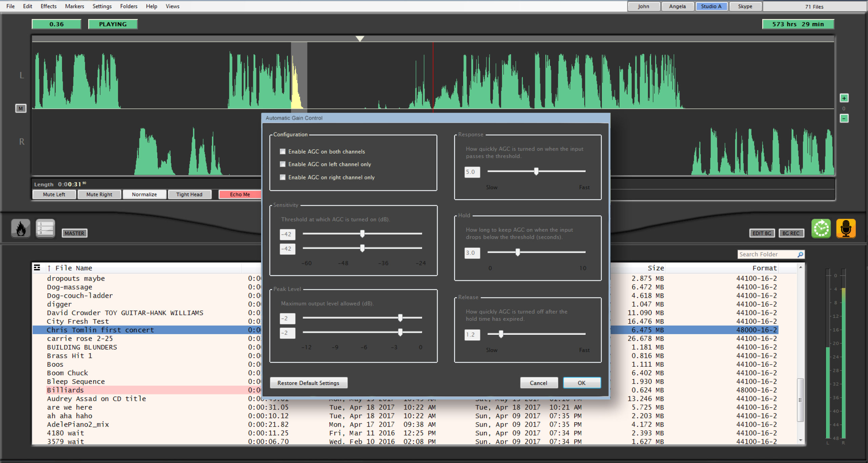Click the orange microphone record icon
The width and height of the screenshot is (868, 463).
coord(846,229)
